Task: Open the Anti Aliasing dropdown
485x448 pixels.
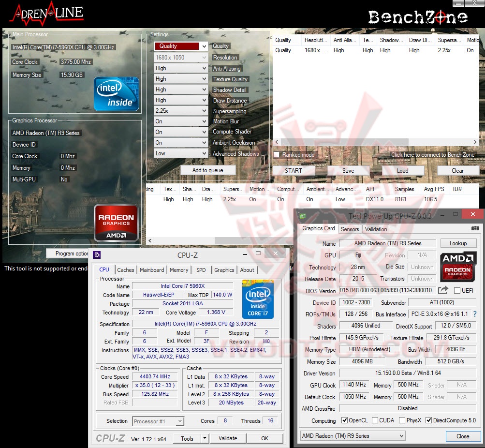Action: [181, 68]
